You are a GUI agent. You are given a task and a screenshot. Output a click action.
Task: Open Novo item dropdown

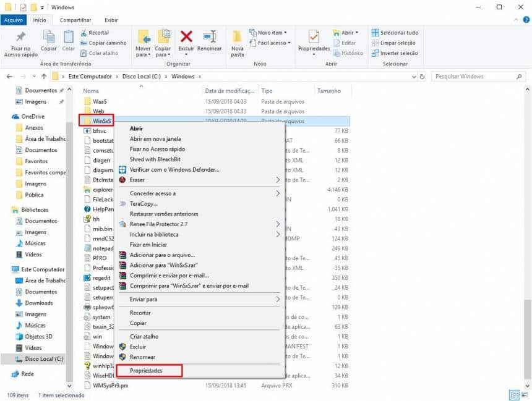tap(268, 33)
